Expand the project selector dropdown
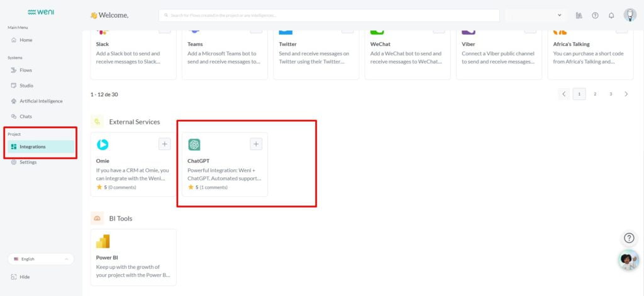This screenshot has width=644, height=296. point(535,15)
